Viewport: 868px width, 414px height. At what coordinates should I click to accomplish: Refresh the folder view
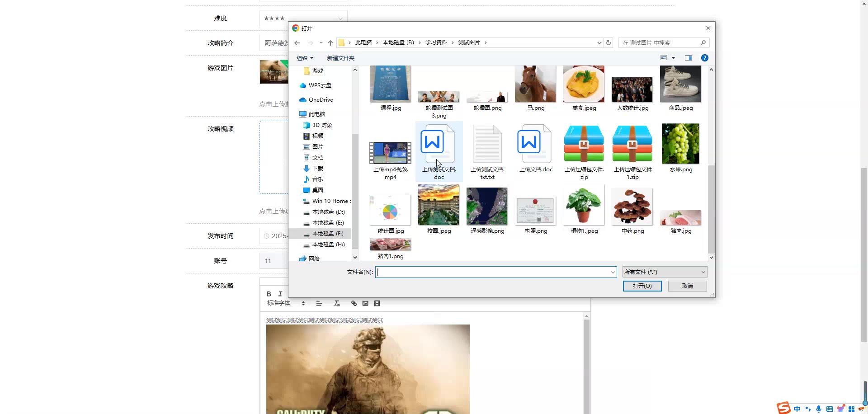pyautogui.click(x=609, y=43)
